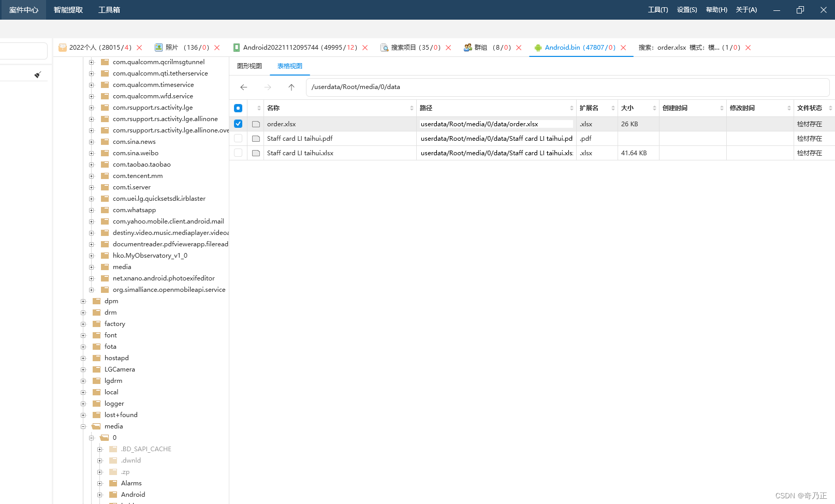
Task: Click the 名称 column sort arrows
Action: tap(412, 108)
